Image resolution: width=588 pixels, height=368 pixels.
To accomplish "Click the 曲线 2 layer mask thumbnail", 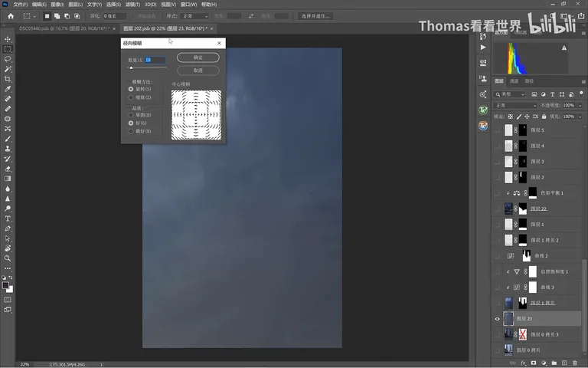I will (527, 256).
